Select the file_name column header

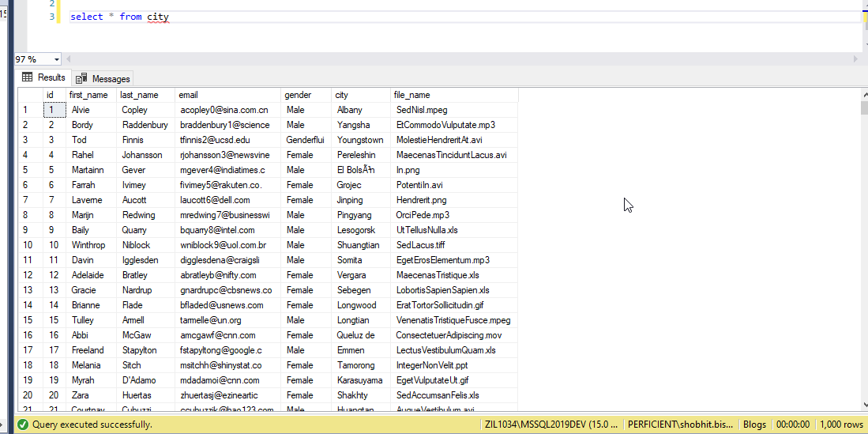point(454,96)
